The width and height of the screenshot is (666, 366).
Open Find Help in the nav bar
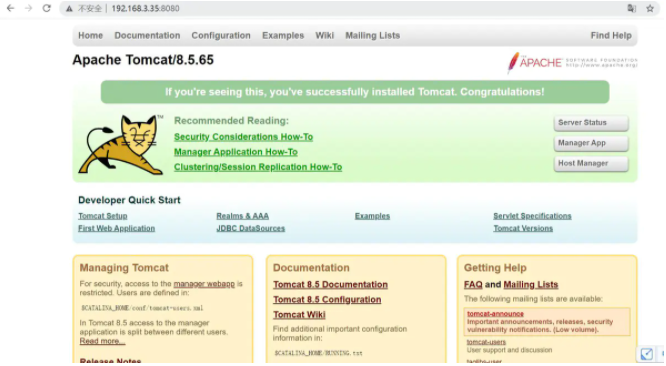611,36
